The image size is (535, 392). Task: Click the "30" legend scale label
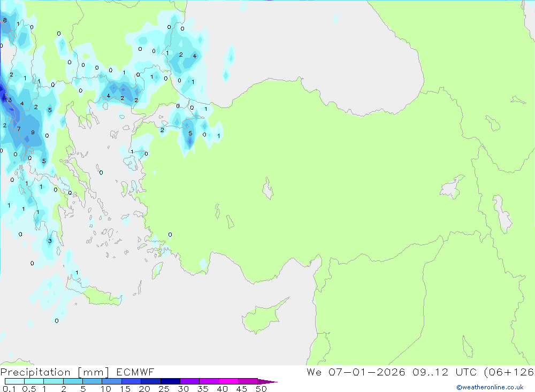(x=183, y=389)
